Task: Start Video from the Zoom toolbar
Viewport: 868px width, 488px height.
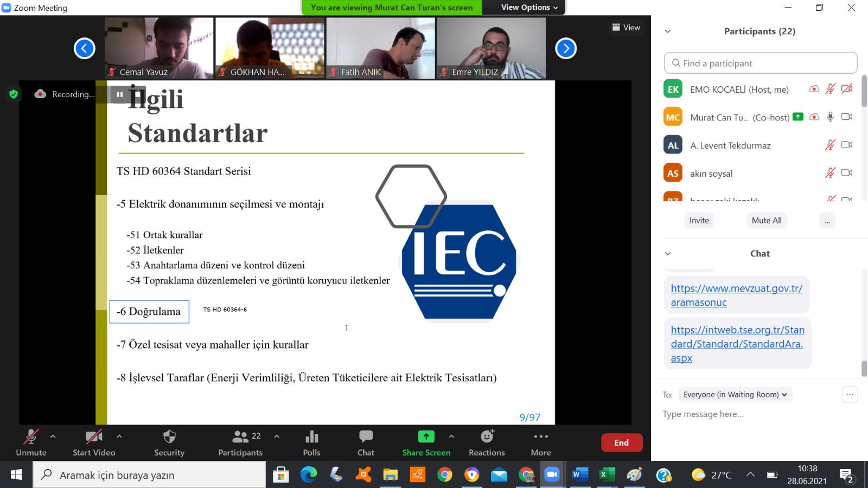Action: [94, 443]
